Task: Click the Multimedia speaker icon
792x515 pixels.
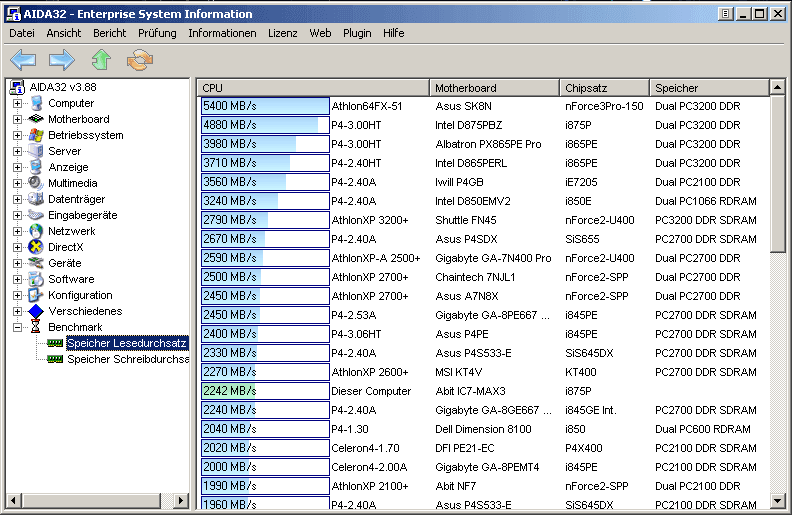Action: tap(36, 183)
